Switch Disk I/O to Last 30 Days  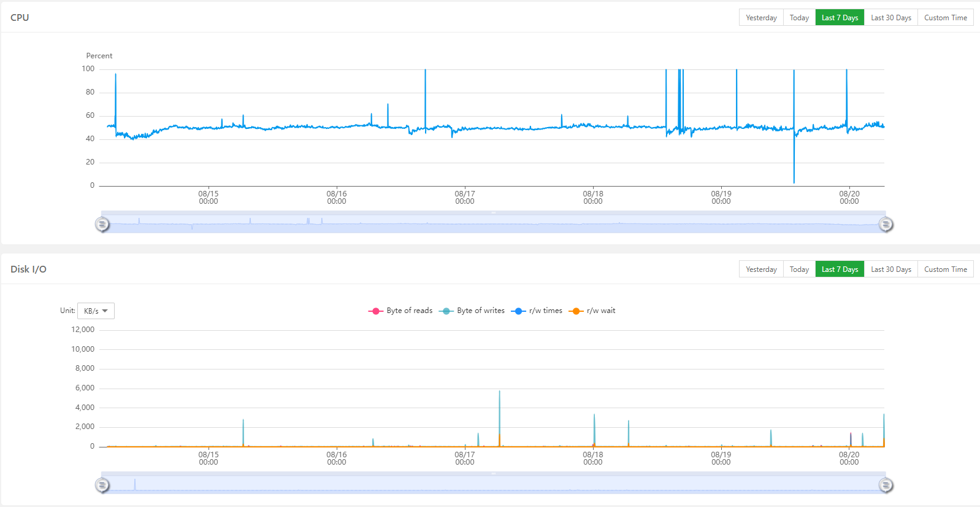[x=891, y=269]
